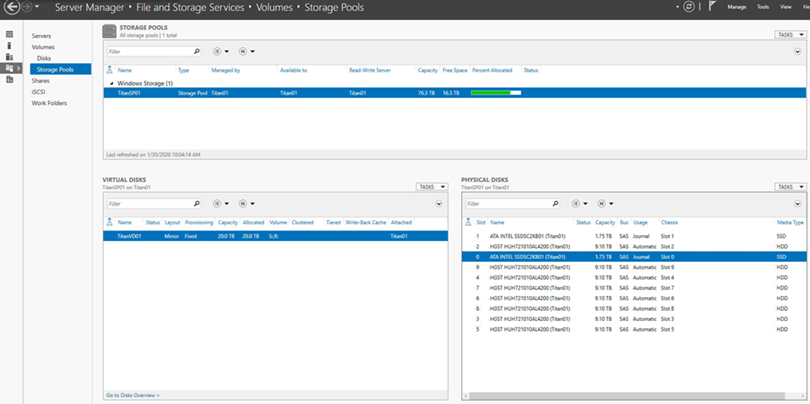Click Virtual Disks warning icon column header
810x404 pixels.
(x=109, y=222)
